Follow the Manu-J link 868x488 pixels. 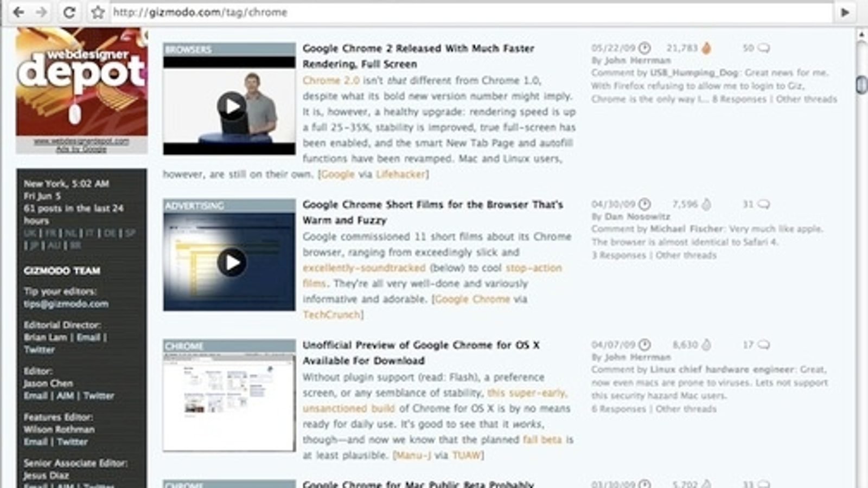click(x=413, y=455)
